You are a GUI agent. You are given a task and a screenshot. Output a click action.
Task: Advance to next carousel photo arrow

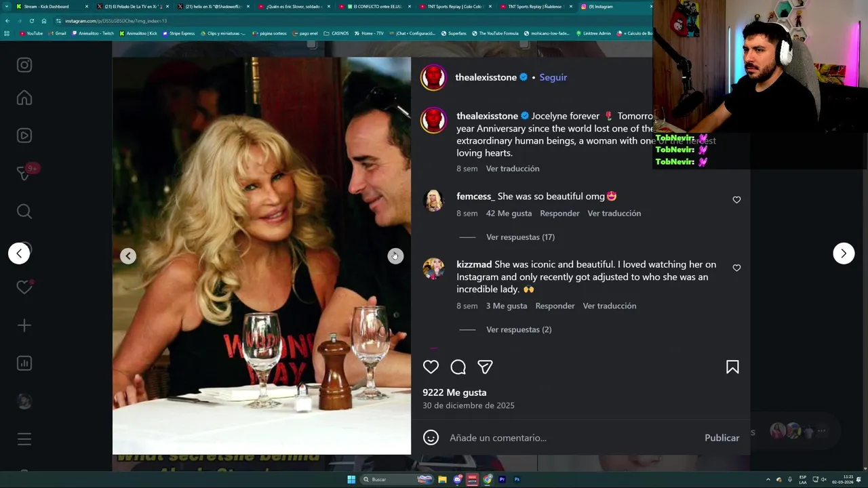click(x=395, y=256)
